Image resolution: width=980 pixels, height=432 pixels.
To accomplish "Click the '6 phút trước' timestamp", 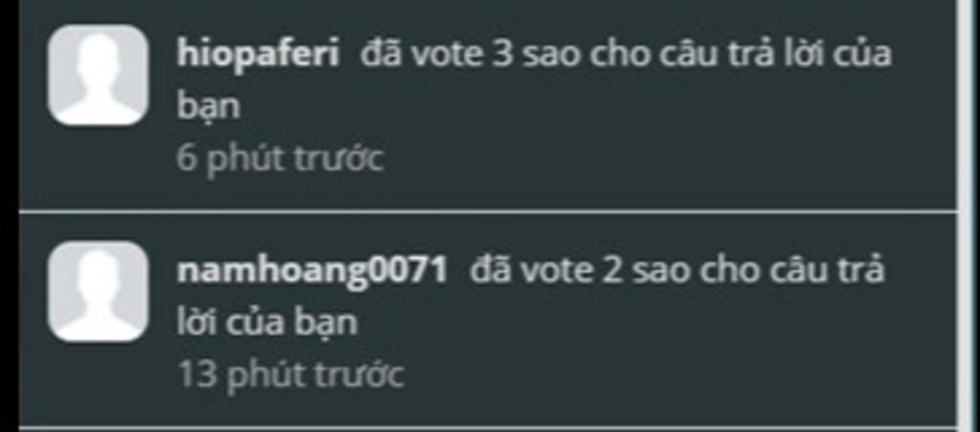I will tap(279, 159).
